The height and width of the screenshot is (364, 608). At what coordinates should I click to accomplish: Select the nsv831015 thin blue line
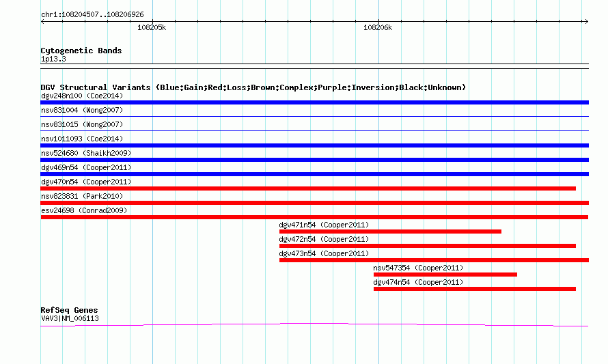[x=314, y=130]
